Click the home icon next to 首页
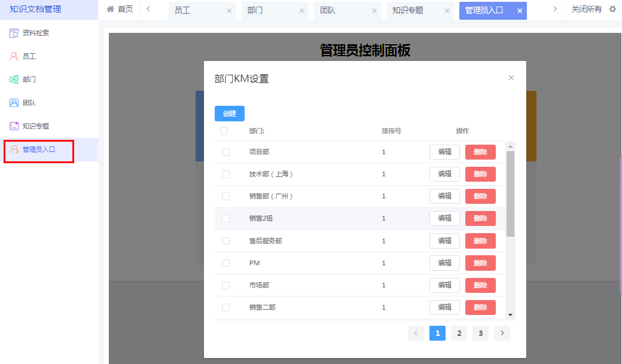The height and width of the screenshot is (364, 622). (109, 10)
